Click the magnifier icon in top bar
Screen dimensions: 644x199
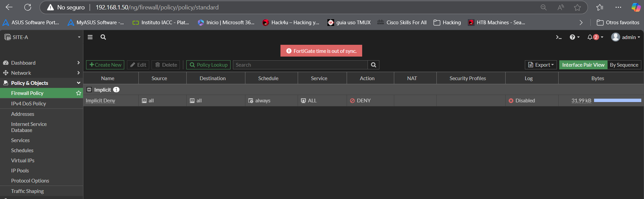[103, 37]
